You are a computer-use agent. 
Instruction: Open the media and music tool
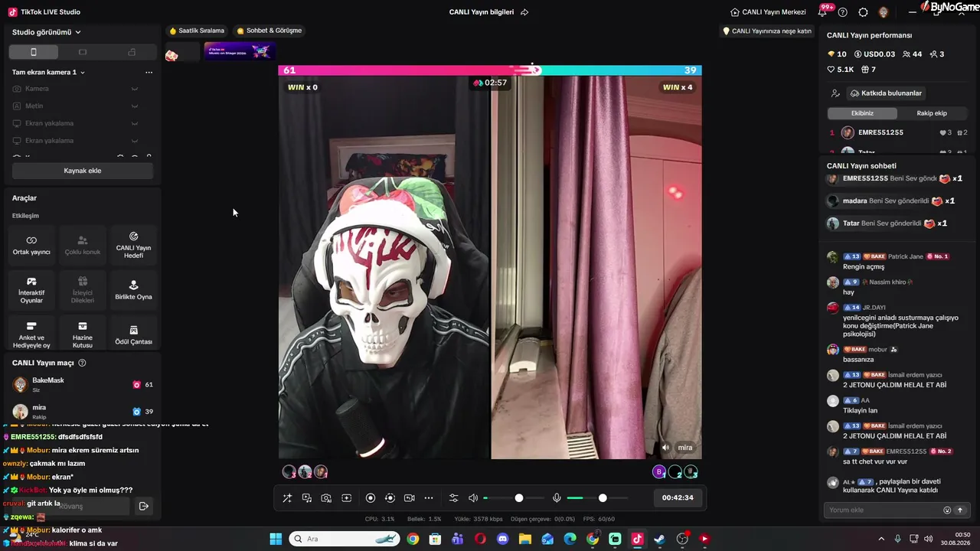point(307,498)
